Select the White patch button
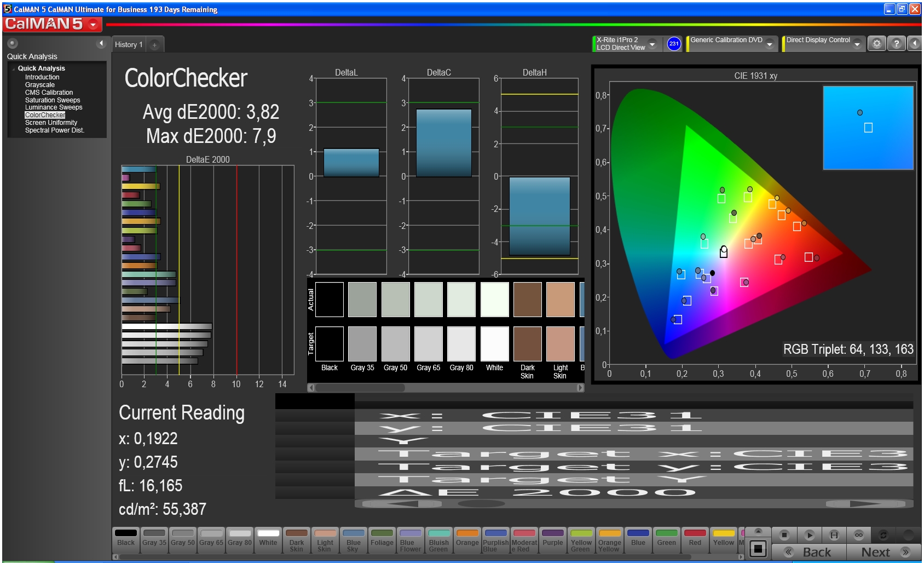This screenshot has height=563, width=924. click(268, 540)
